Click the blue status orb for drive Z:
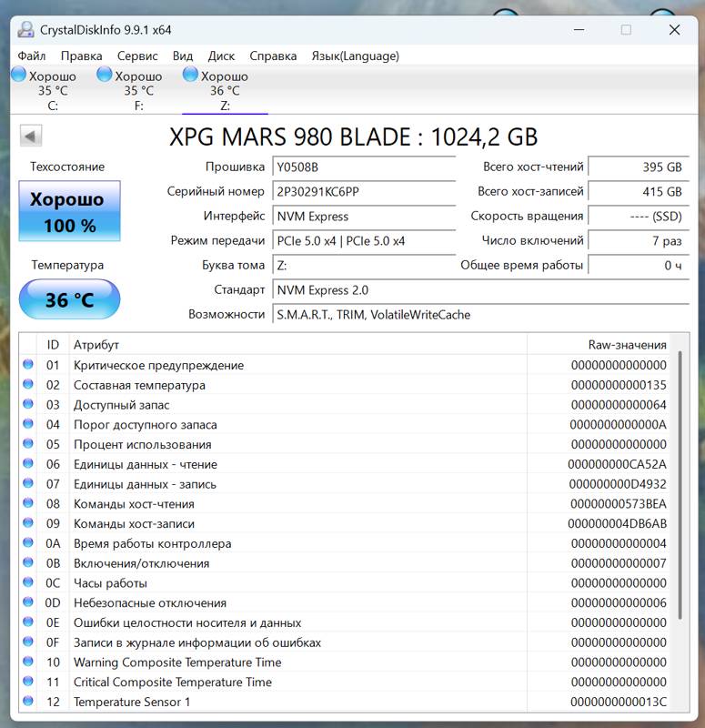 coord(190,75)
